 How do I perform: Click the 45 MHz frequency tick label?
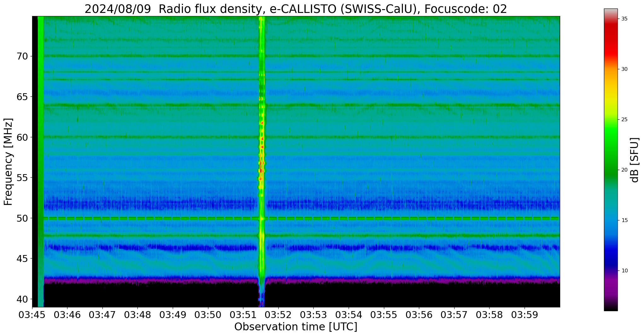point(22,259)
